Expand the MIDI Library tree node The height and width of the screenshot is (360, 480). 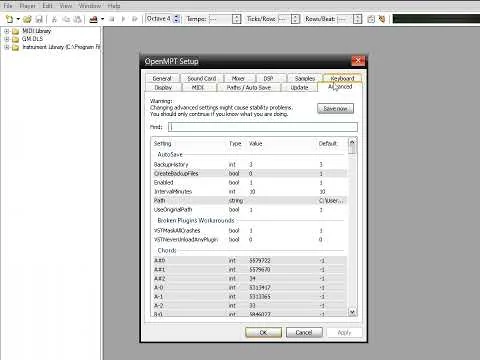pyautogui.click(x=6, y=31)
